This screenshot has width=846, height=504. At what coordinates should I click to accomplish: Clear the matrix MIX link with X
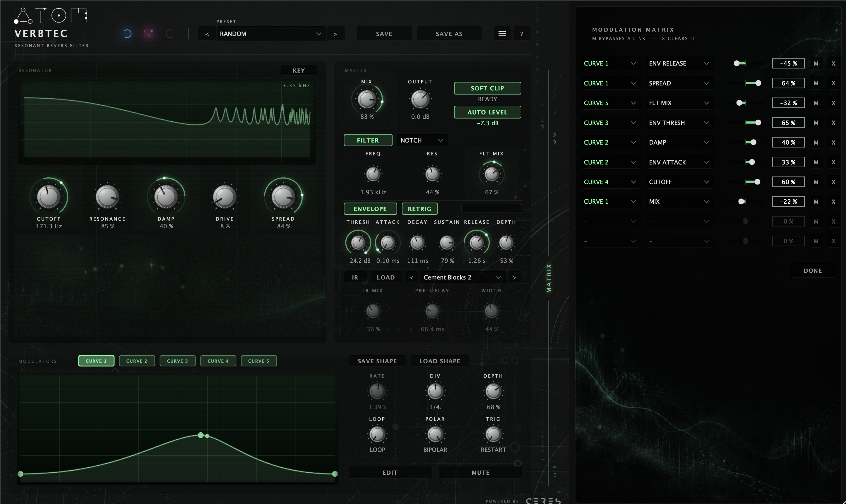(833, 201)
